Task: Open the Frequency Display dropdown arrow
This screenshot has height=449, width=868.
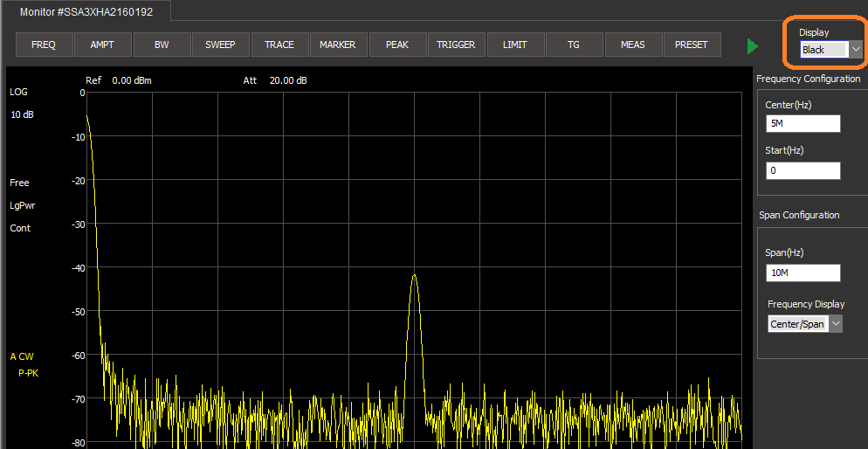Action: [x=836, y=324]
